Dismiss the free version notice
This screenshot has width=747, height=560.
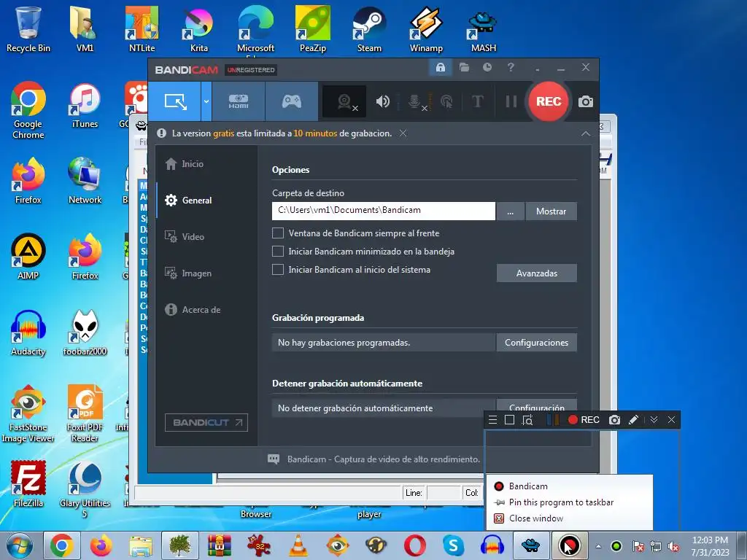[403, 133]
